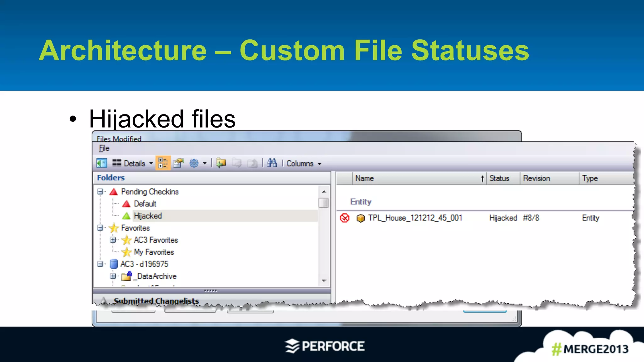Select the Favorites tree item
The width and height of the screenshot is (644, 362).
pos(135,228)
